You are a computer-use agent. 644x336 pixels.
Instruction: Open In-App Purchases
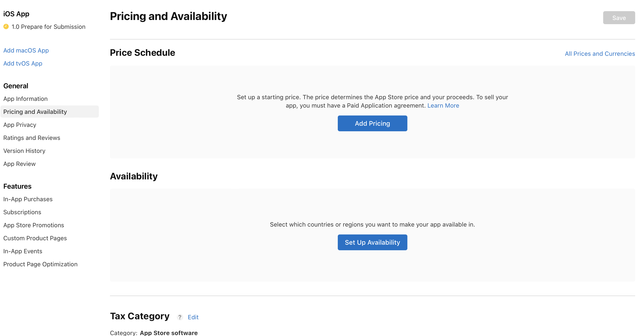click(x=28, y=199)
